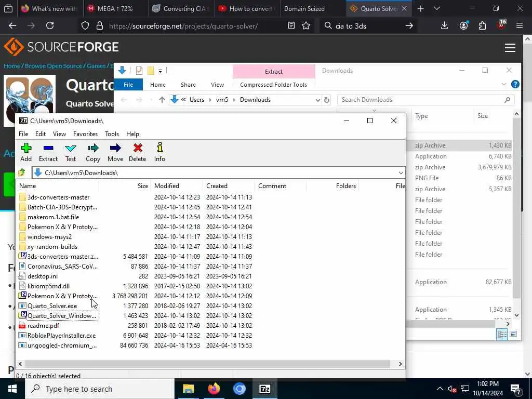Open the View menu in 7-Zip
The image size is (532, 399).
59,134
